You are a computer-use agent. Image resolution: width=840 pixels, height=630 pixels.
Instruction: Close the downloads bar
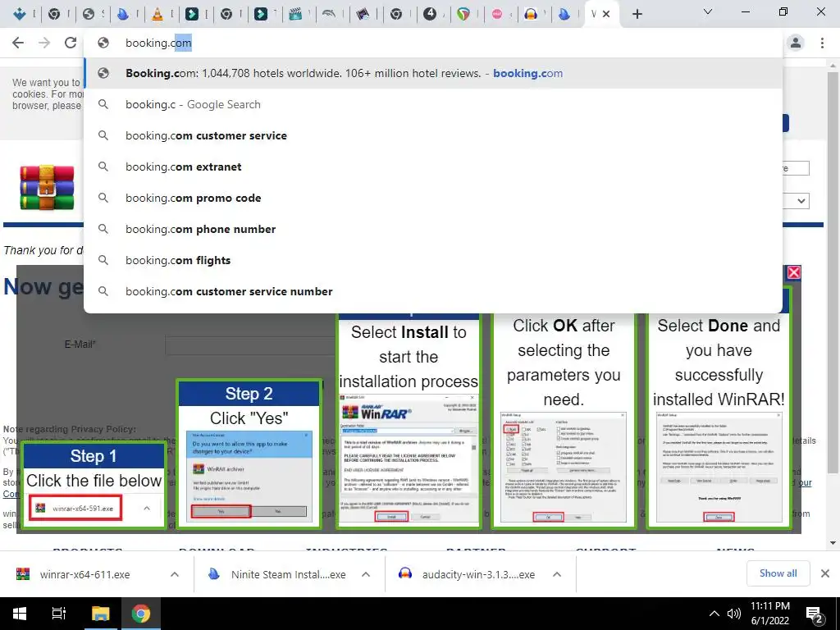point(825,573)
